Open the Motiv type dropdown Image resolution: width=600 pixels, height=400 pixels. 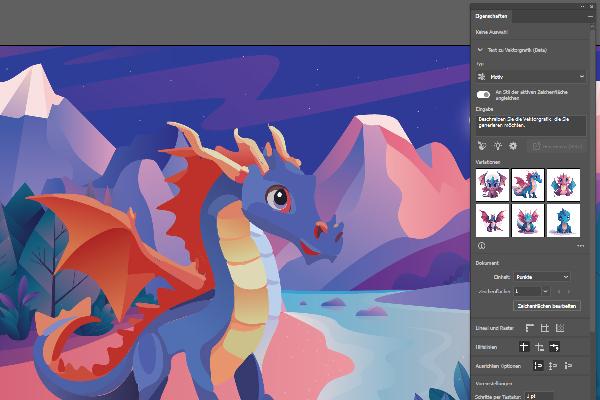pyautogui.click(x=532, y=77)
